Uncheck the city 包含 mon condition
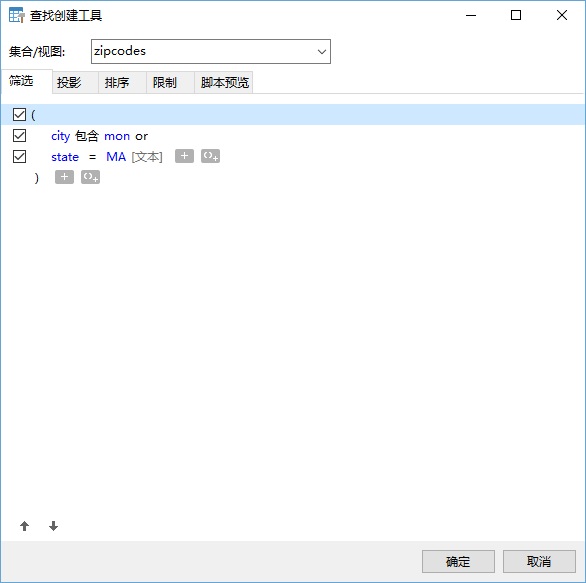This screenshot has width=586, height=583. point(19,136)
